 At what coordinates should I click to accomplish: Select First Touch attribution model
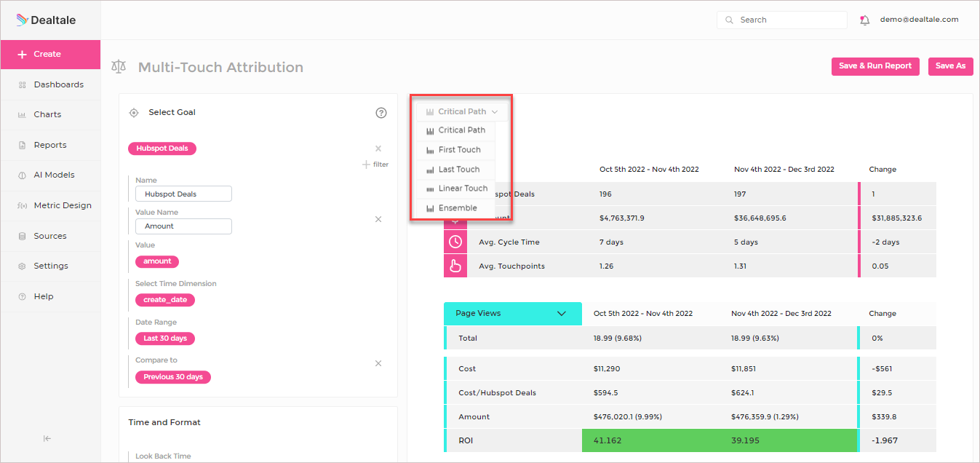point(455,150)
